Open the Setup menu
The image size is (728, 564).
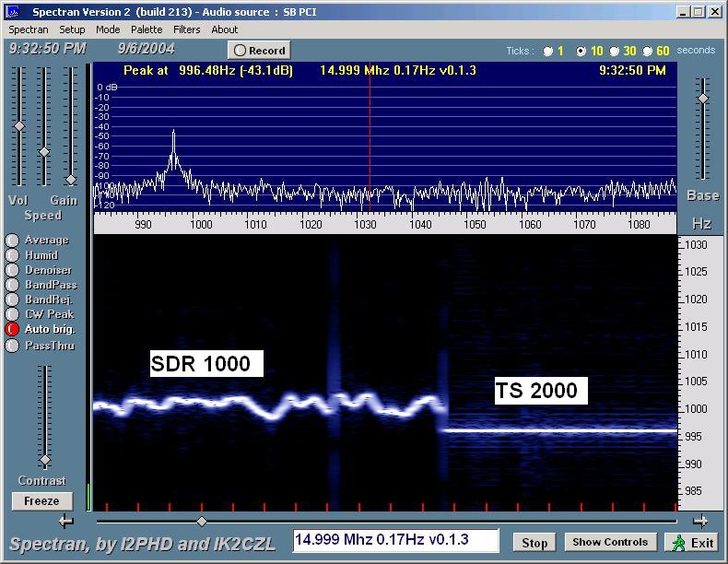(72, 29)
